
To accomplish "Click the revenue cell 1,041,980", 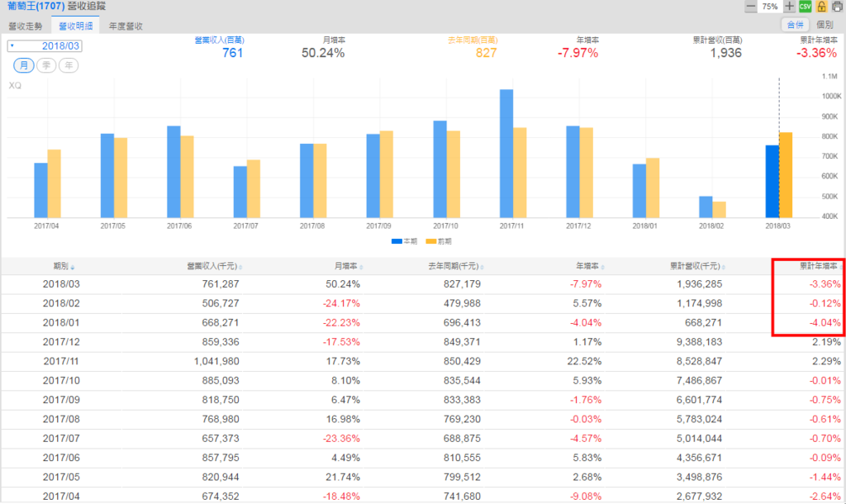I will pyautogui.click(x=217, y=362).
